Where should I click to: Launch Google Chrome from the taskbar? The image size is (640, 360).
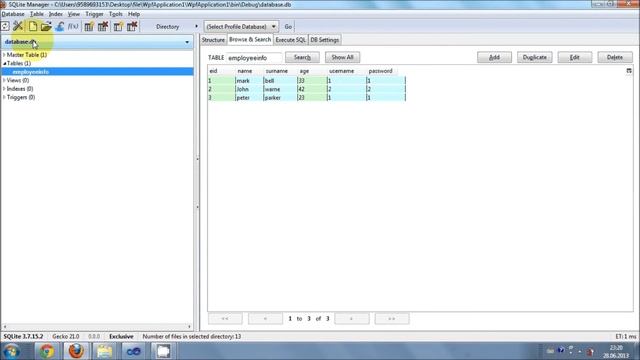[x=46, y=351]
